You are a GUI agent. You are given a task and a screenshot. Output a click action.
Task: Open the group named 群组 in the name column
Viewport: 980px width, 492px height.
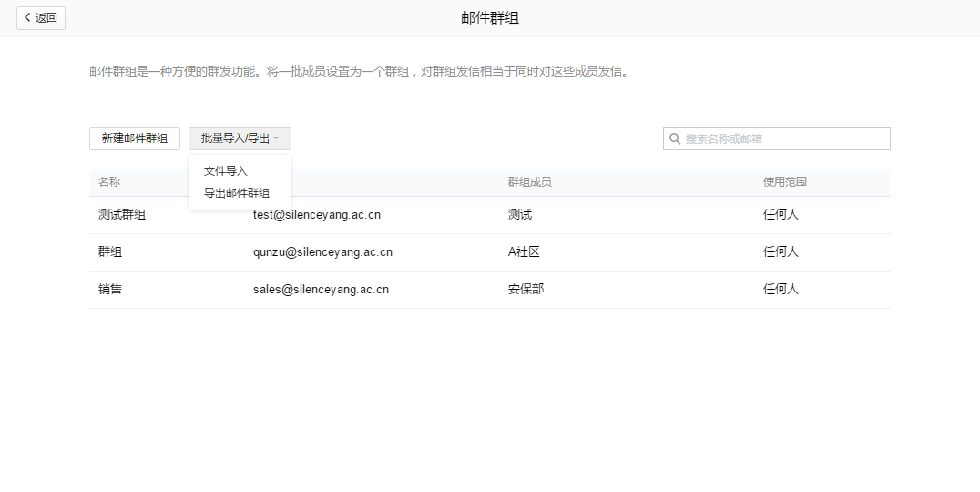click(110, 252)
